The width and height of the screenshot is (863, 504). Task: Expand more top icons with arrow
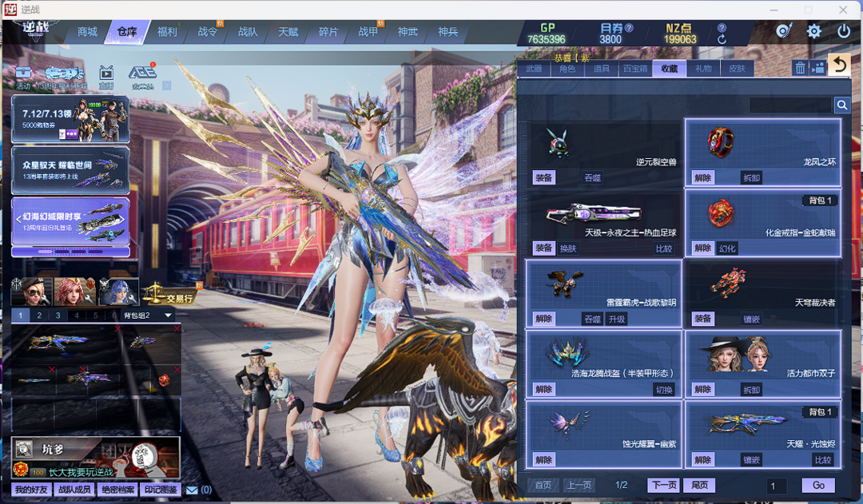(x=167, y=85)
